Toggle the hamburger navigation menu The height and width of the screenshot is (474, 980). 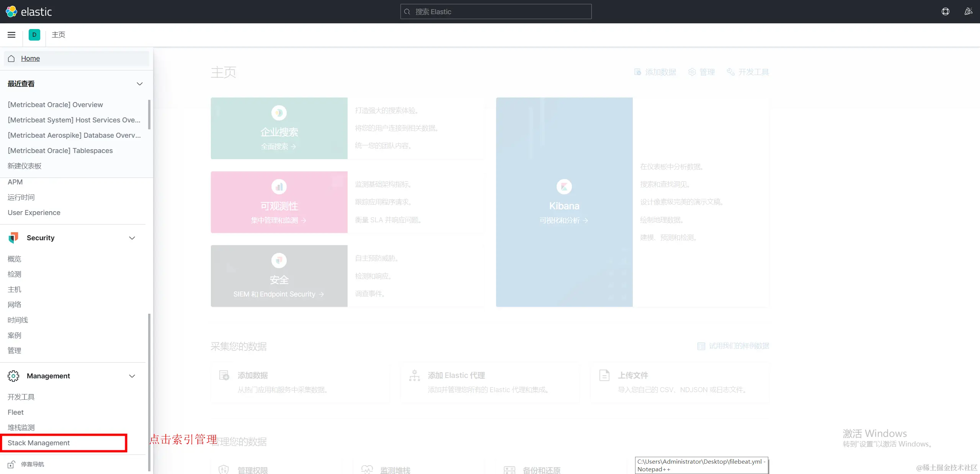11,35
